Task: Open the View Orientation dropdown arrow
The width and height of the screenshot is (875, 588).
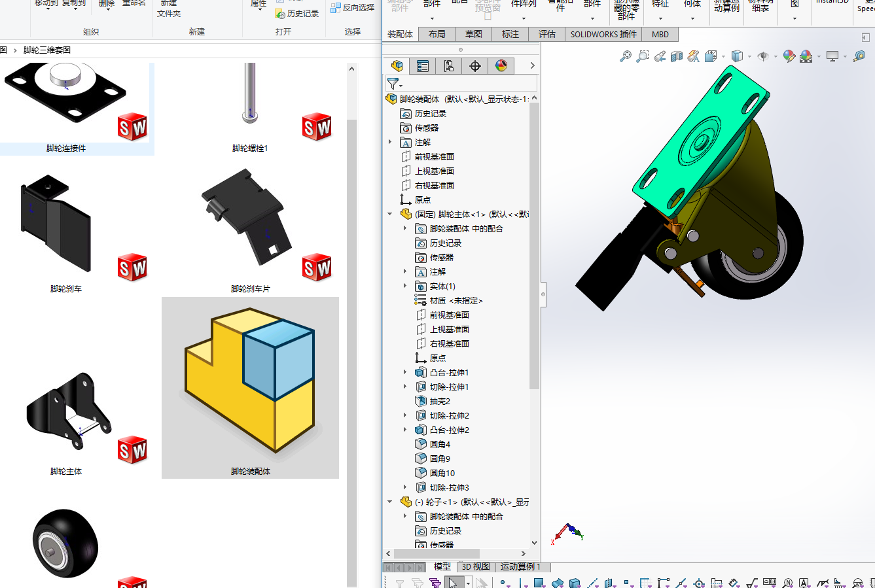Action: pos(723,57)
